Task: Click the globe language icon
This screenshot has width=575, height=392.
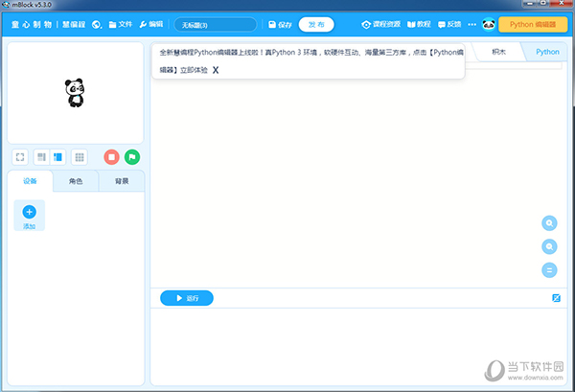Action: coord(97,25)
